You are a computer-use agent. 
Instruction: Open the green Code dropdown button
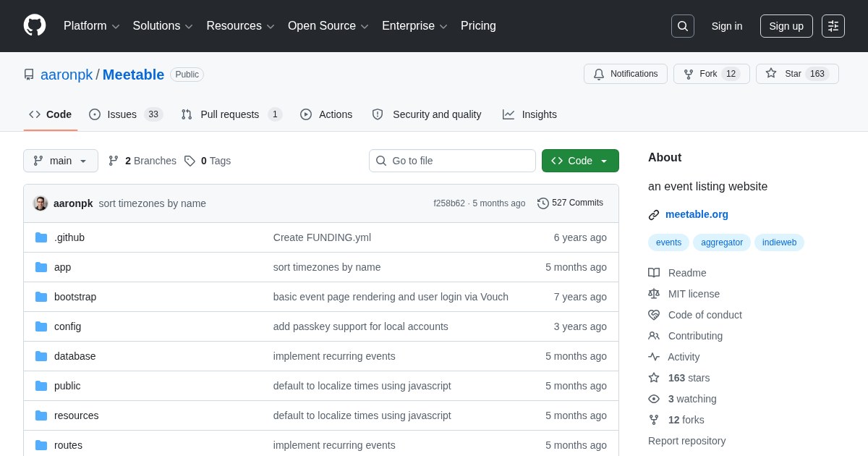tap(580, 161)
